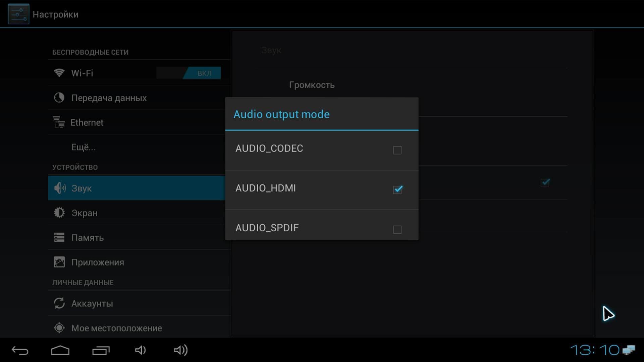Screen dimensions: 644x362
Task: Open the Аккаунты settings entry
Action: [92, 304]
